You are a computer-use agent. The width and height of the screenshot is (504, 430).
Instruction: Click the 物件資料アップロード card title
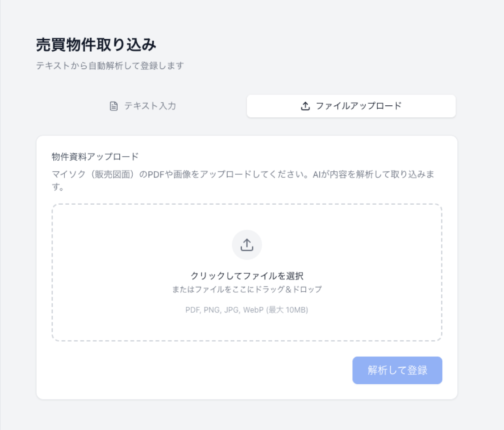[95, 157]
